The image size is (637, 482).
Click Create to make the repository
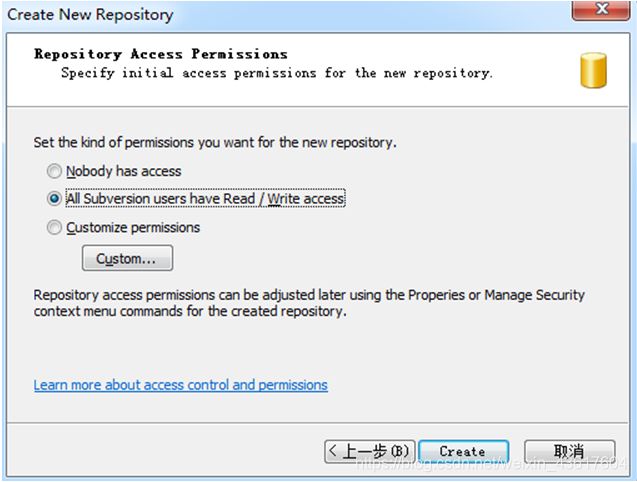(x=464, y=452)
